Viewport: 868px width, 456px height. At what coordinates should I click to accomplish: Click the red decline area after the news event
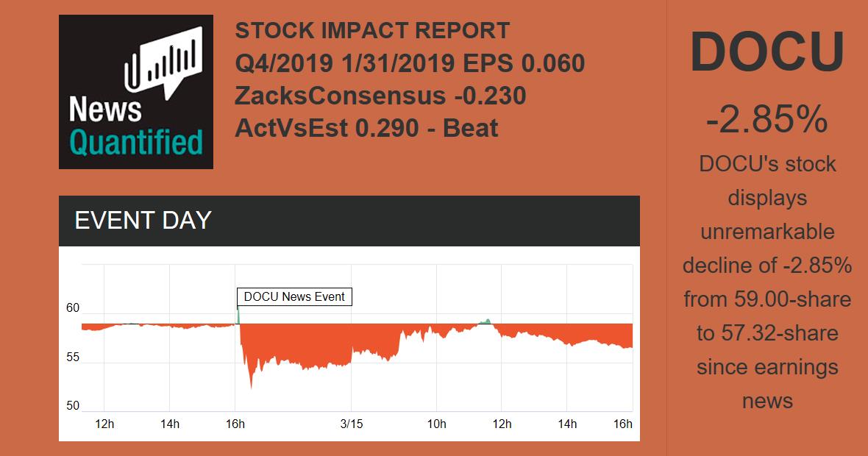coord(294,342)
